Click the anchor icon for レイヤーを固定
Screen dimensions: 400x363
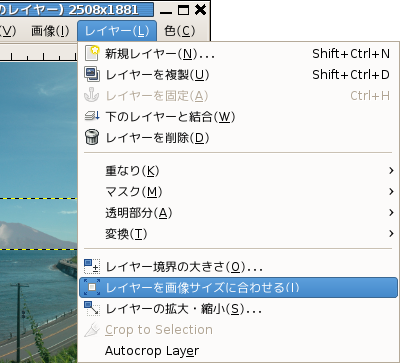tap(92, 95)
